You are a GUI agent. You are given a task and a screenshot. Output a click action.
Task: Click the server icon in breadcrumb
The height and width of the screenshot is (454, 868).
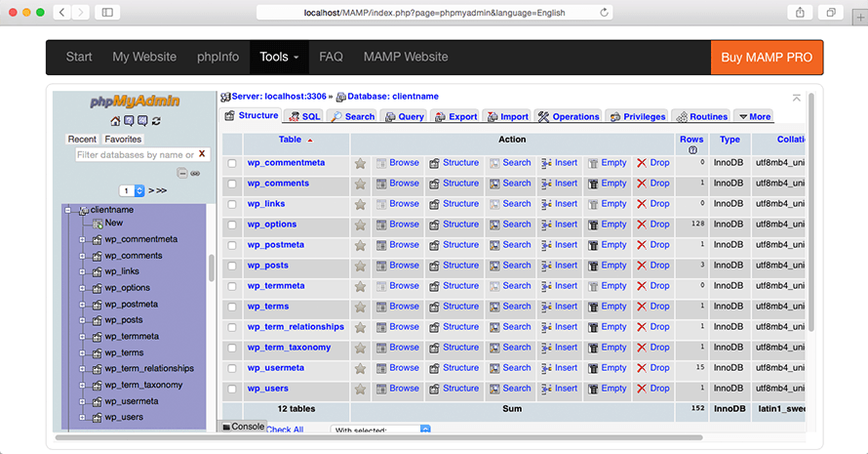pos(225,97)
